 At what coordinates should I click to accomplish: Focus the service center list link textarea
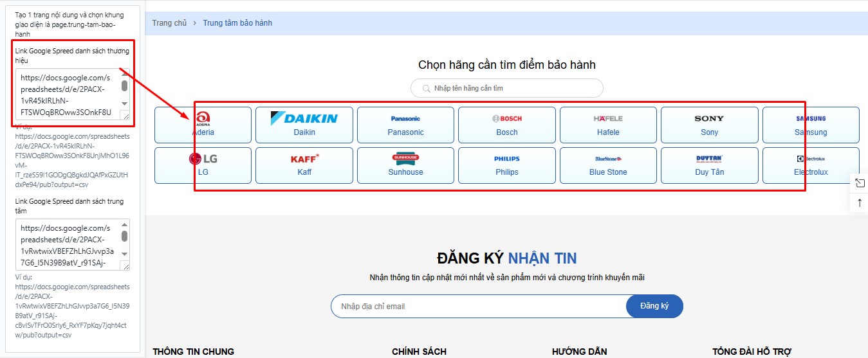coord(73,245)
